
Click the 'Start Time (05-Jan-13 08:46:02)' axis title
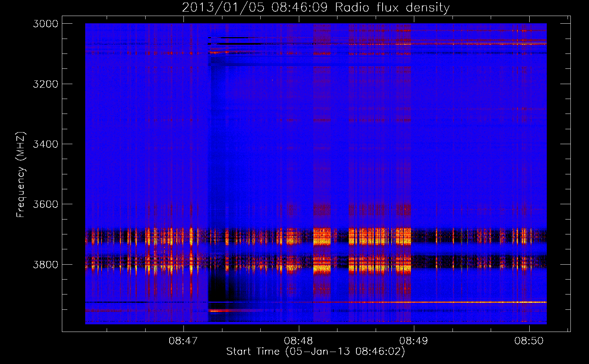[316, 352]
